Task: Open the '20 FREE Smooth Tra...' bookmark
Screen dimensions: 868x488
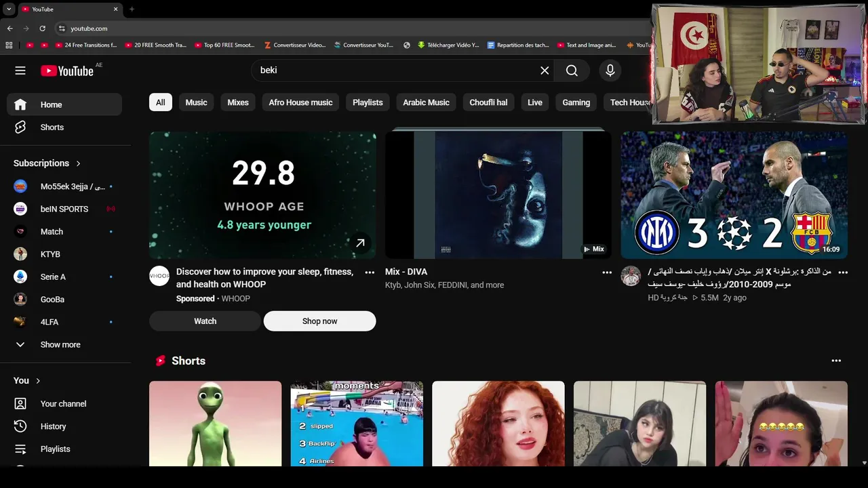Action: click(x=155, y=45)
